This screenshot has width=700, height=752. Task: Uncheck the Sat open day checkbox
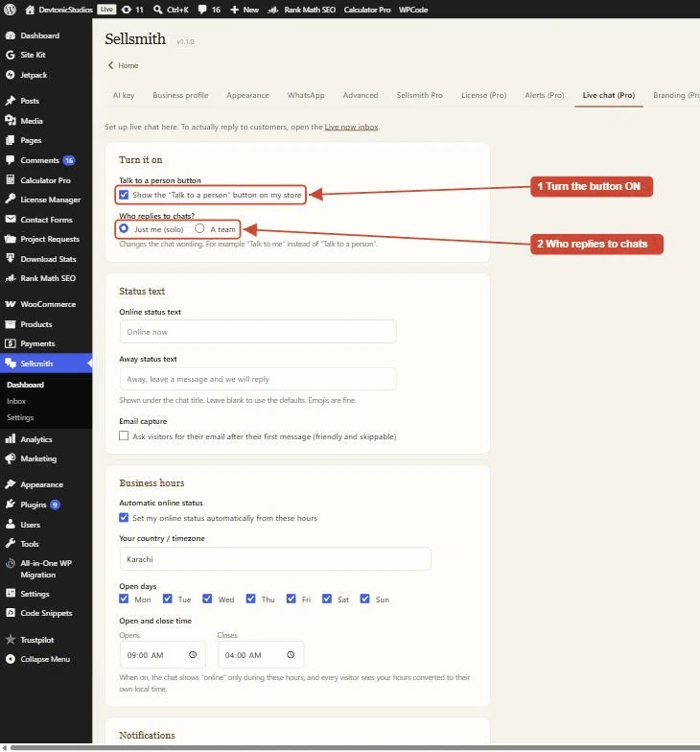327,599
